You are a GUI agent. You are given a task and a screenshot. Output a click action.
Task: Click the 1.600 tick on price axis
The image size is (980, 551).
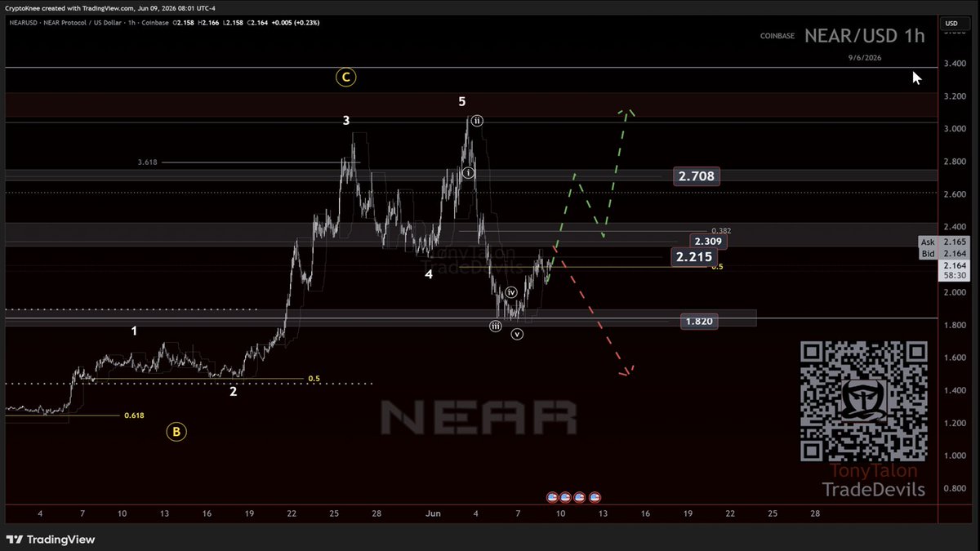click(x=956, y=358)
